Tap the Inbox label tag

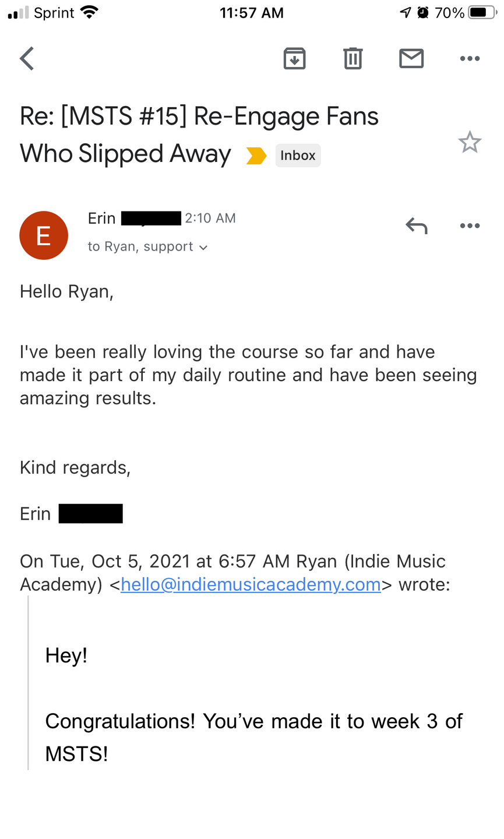[298, 156]
